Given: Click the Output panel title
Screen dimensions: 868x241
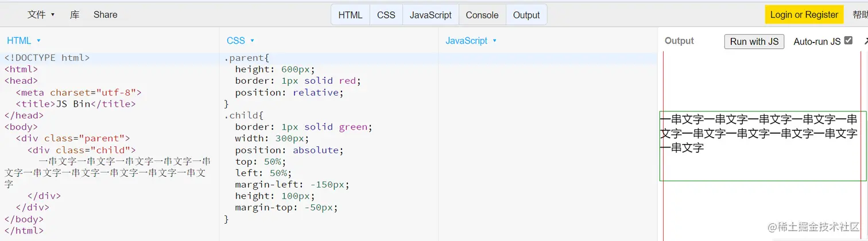Looking at the screenshot, I should (x=679, y=41).
